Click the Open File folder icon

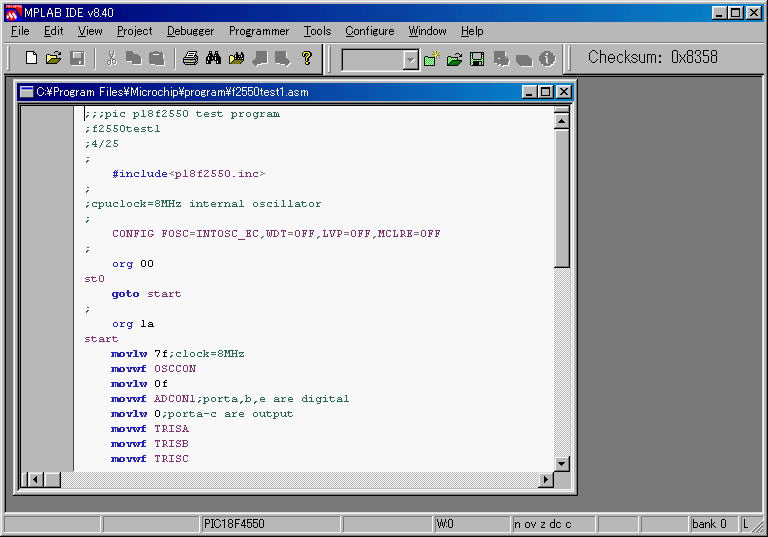click(x=54, y=58)
